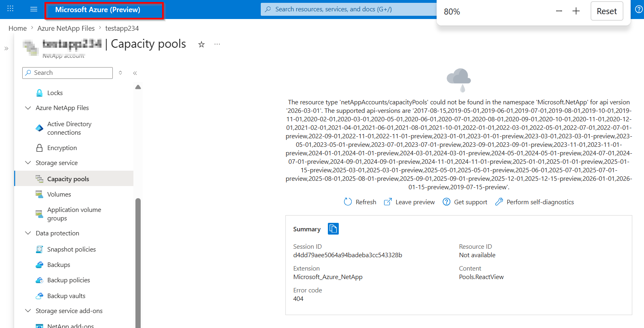Click the Application volume groups icon

point(40,214)
